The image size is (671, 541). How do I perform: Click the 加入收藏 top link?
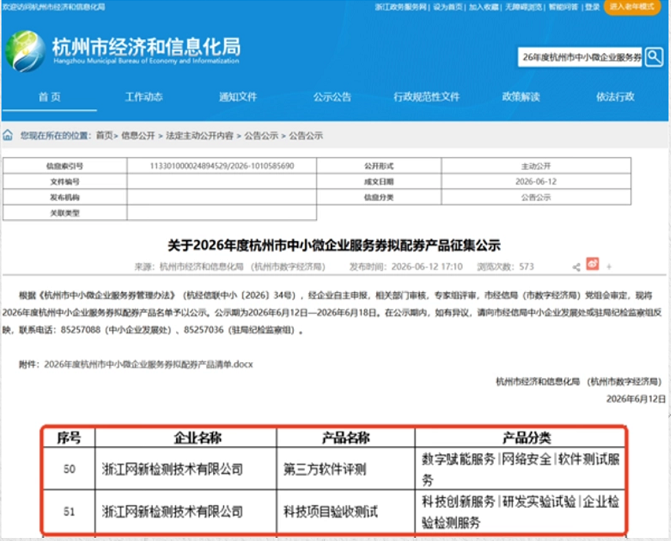[484, 7]
